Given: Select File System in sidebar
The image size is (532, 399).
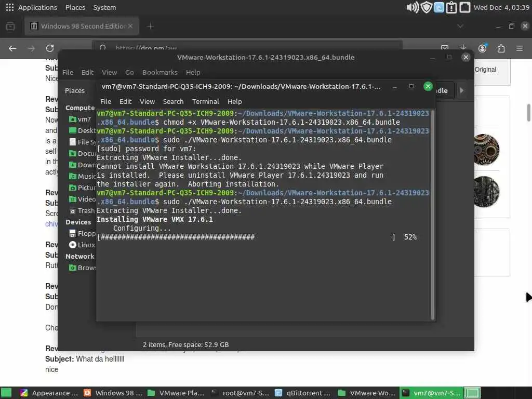Looking at the screenshot, I should [82, 142].
